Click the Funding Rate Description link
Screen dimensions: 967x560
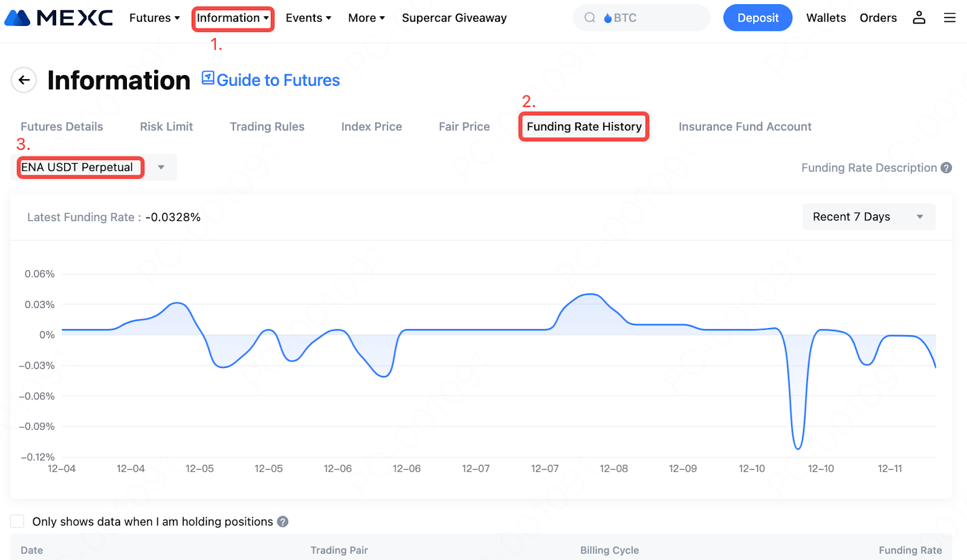pos(869,168)
